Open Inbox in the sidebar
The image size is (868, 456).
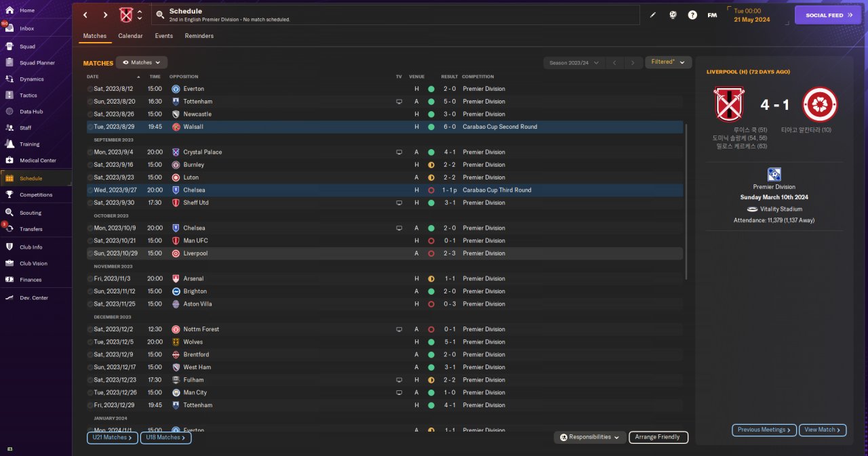(36, 28)
